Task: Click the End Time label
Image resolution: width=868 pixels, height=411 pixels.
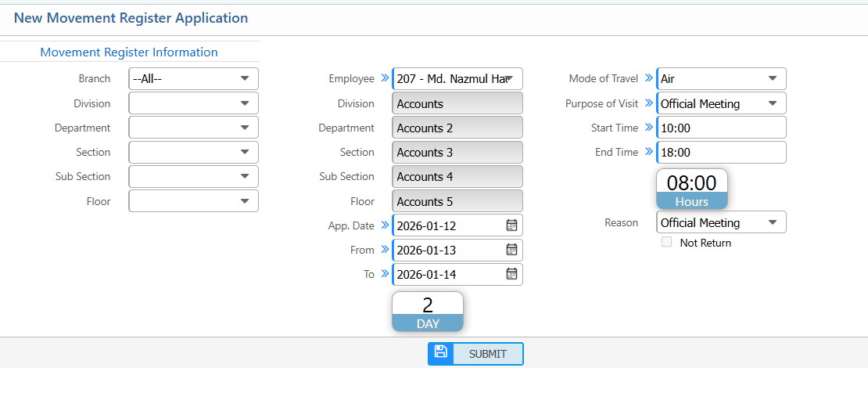Action: [x=617, y=152]
